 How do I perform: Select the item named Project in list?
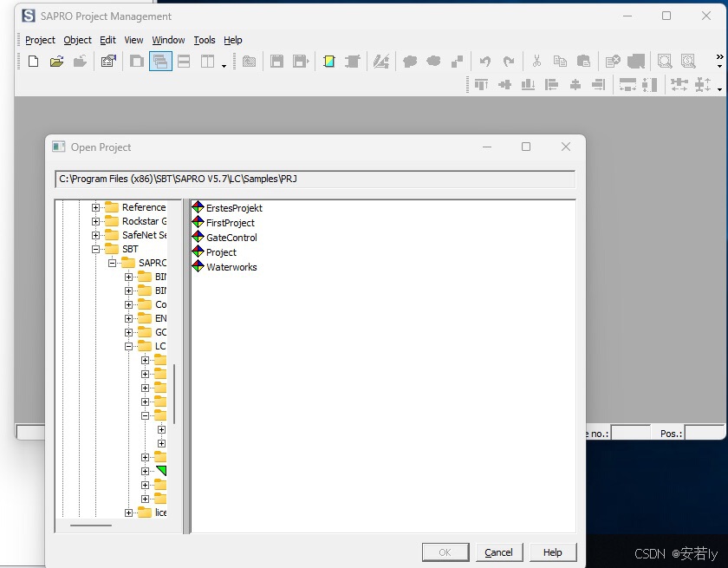pos(221,252)
